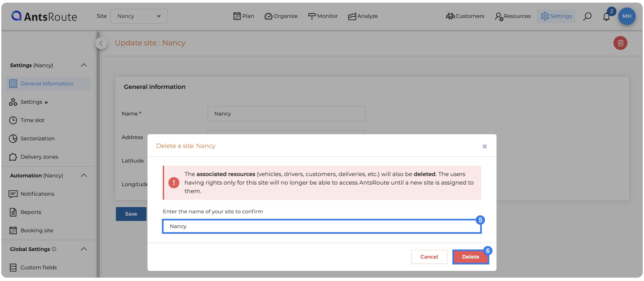Click the Customers people icon

pyautogui.click(x=450, y=16)
